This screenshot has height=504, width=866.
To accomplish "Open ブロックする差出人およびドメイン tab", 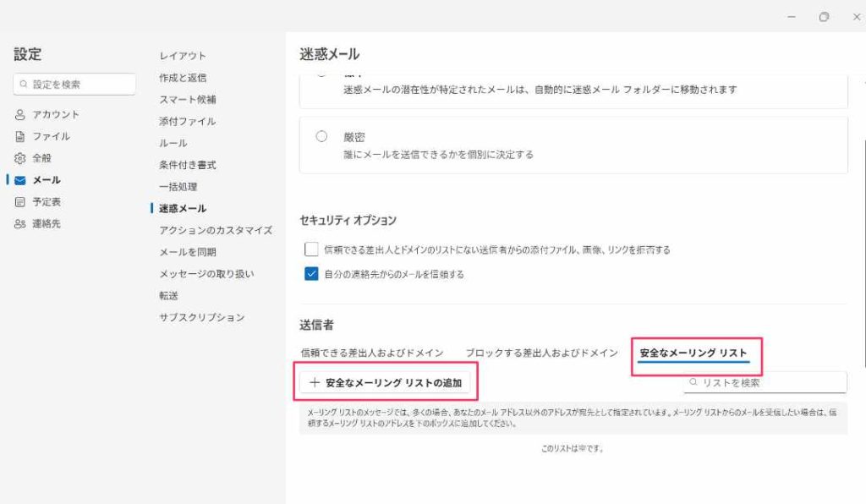I will [541, 353].
